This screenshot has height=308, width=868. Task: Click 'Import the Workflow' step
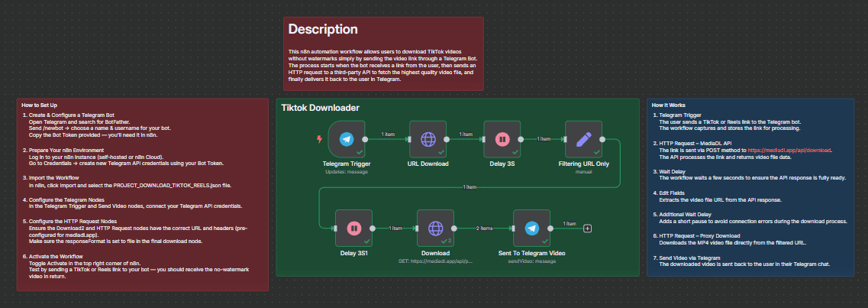coord(53,178)
